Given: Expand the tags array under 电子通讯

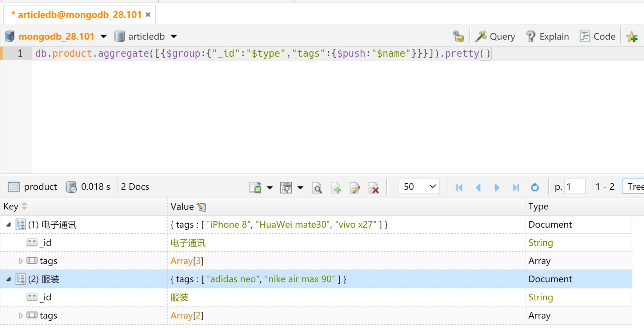Looking at the screenshot, I should click(21, 261).
